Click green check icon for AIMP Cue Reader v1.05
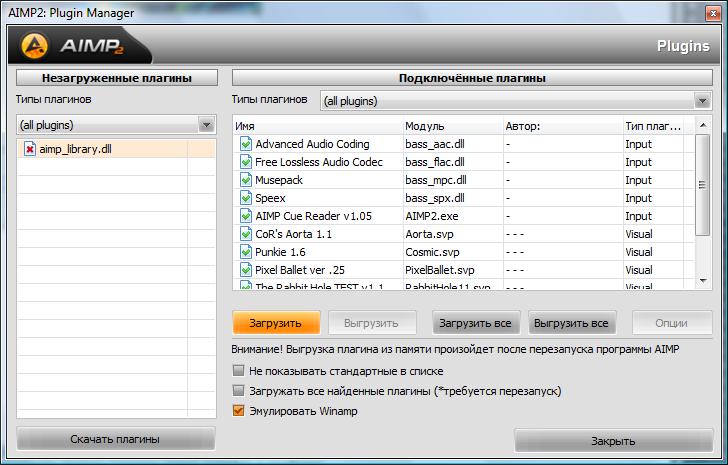Screen dimensions: 728x465 [245, 216]
